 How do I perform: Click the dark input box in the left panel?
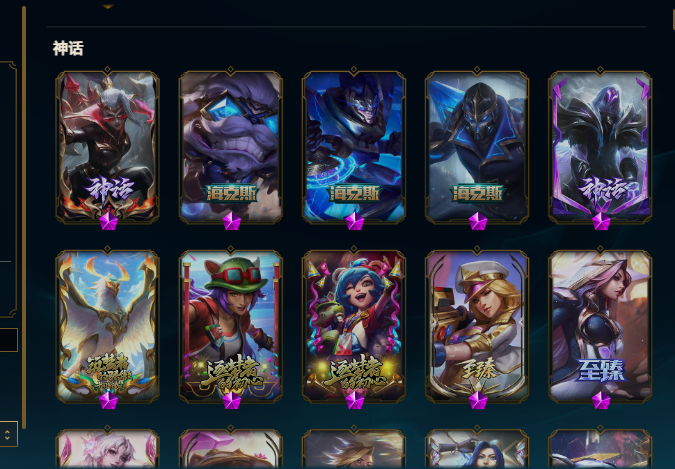point(9,340)
